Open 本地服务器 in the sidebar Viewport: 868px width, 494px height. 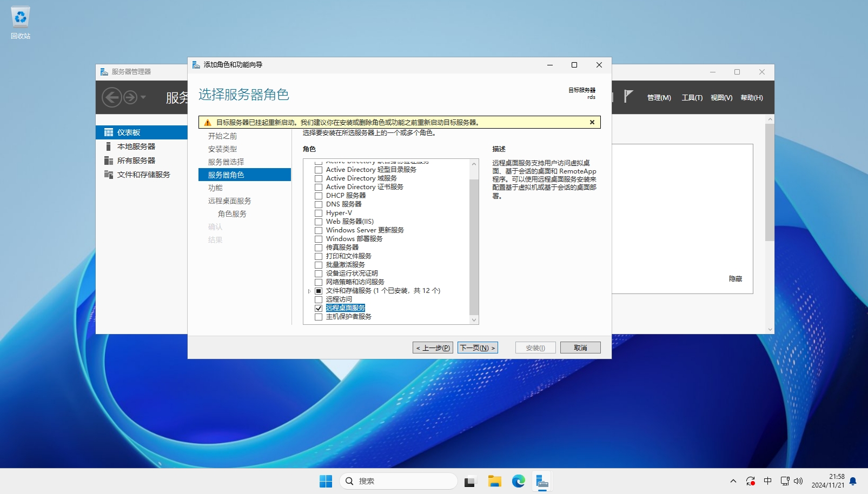(136, 146)
